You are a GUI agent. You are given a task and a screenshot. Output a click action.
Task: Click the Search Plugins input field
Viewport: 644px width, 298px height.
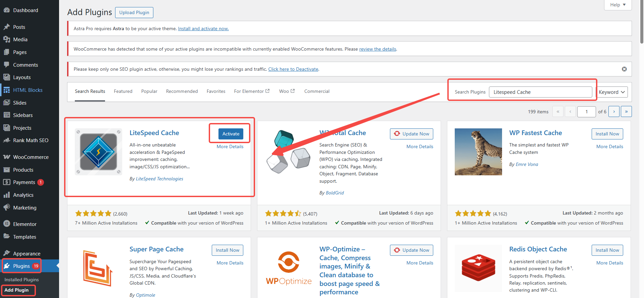tap(541, 92)
